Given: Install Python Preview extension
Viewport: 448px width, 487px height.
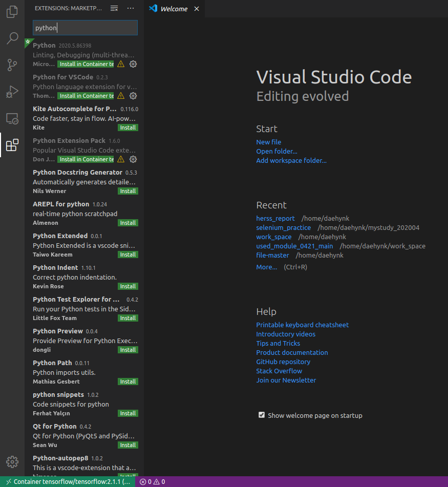Looking at the screenshot, I should tap(128, 350).
